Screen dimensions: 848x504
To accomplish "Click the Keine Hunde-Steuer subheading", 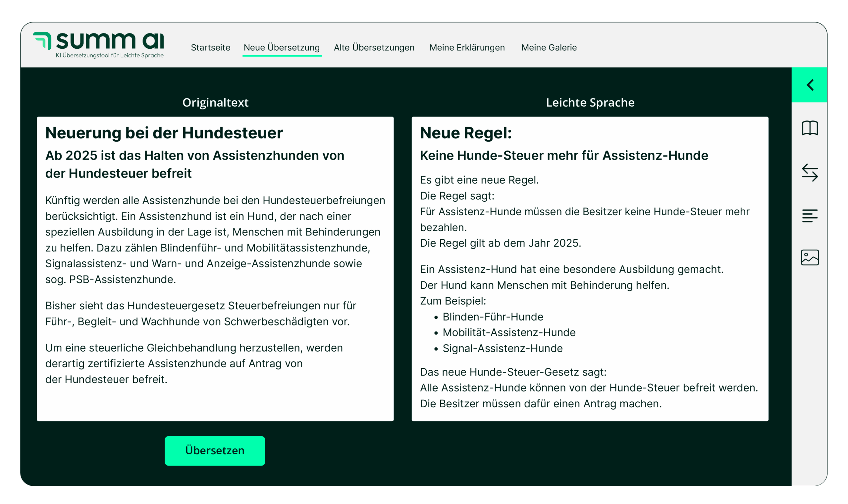I will point(564,156).
